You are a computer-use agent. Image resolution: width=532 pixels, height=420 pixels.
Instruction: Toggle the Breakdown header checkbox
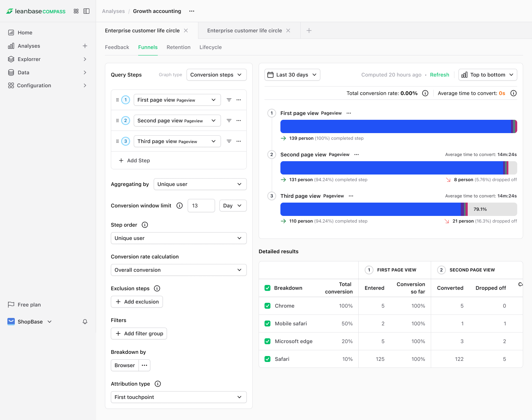click(x=267, y=288)
